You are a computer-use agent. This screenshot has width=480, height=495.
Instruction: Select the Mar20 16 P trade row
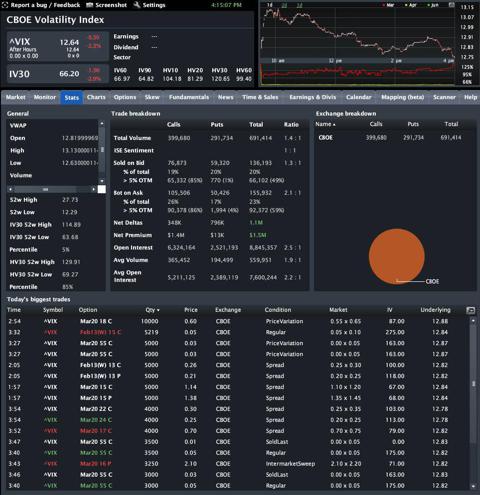tap(238, 464)
